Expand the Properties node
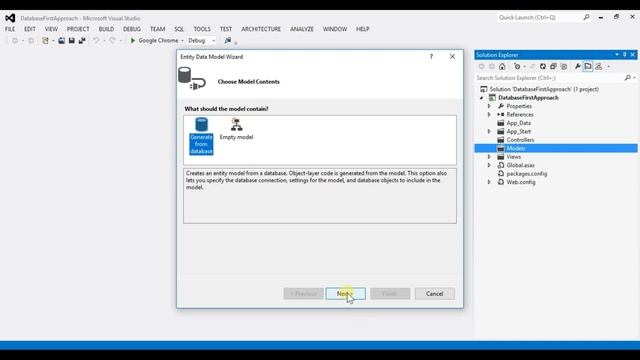 click(x=489, y=106)
